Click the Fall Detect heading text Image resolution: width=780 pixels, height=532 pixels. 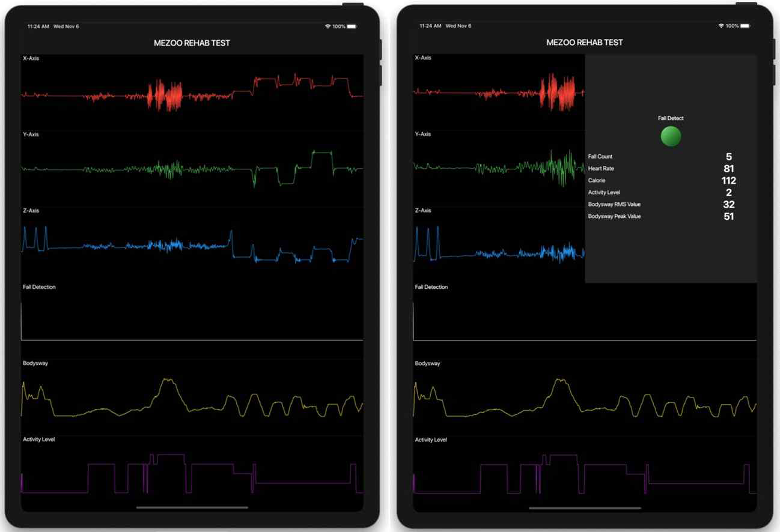[671, 118]
